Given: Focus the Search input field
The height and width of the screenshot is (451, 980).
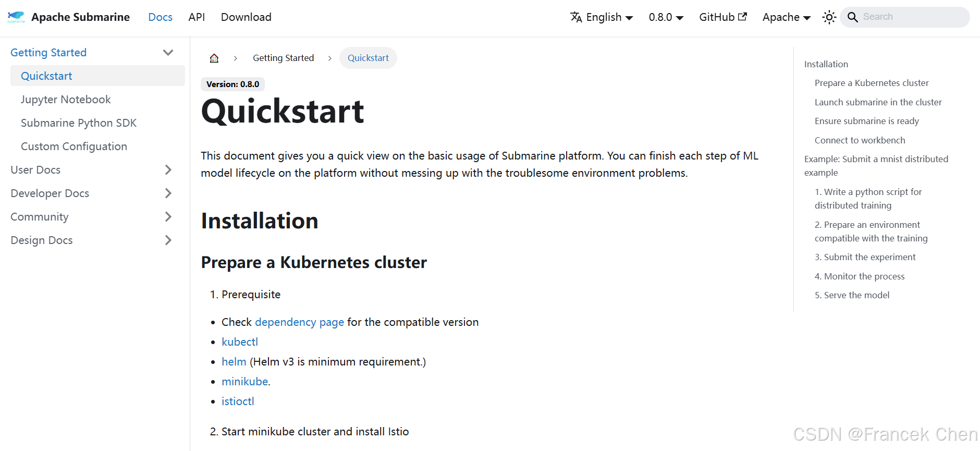Looking at the screenshot, I should [912, 17].
